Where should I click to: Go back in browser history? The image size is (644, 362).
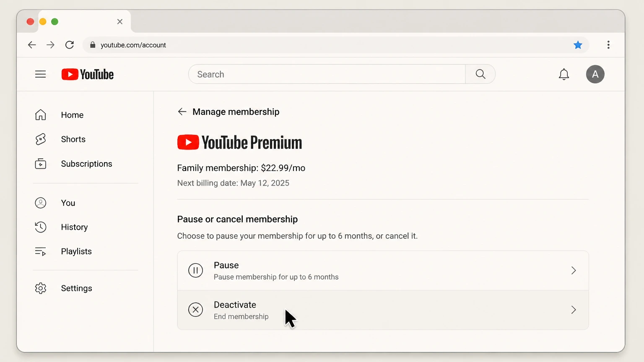point(32,45)
